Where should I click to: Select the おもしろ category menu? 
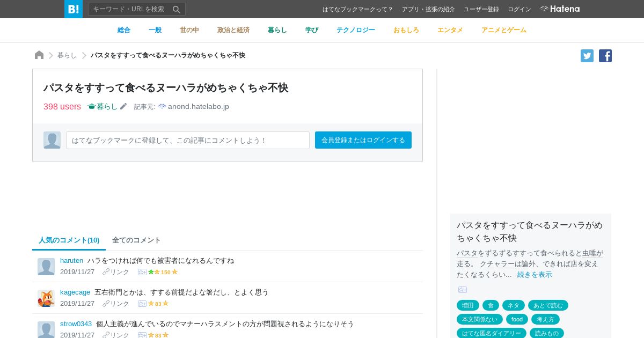tap(406, 30)
